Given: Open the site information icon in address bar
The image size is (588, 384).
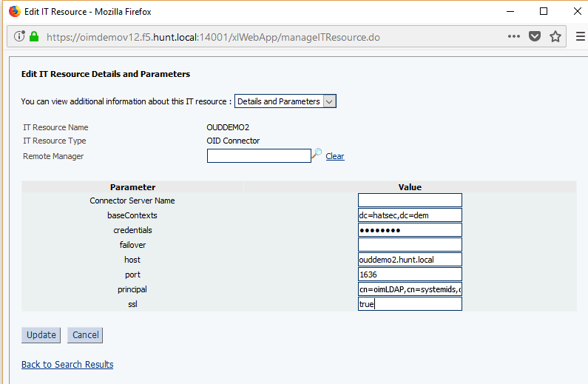Looking at the screenshot, I should pos(19,36).
